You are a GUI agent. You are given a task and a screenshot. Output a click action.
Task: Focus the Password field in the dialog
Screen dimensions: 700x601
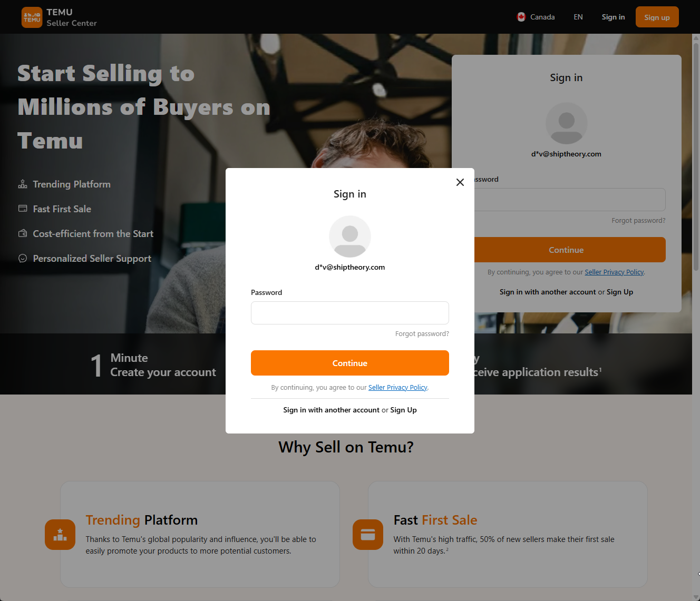point(350,313)
